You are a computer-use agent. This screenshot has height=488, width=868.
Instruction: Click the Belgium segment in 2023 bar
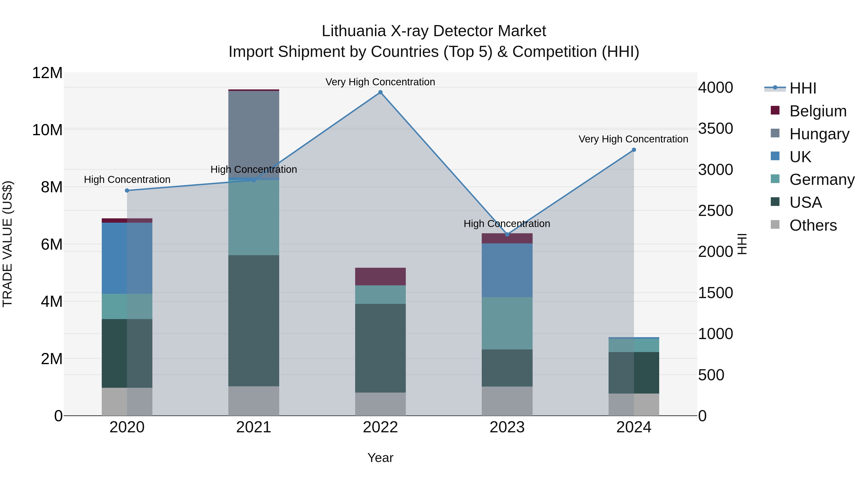point(507,238)
